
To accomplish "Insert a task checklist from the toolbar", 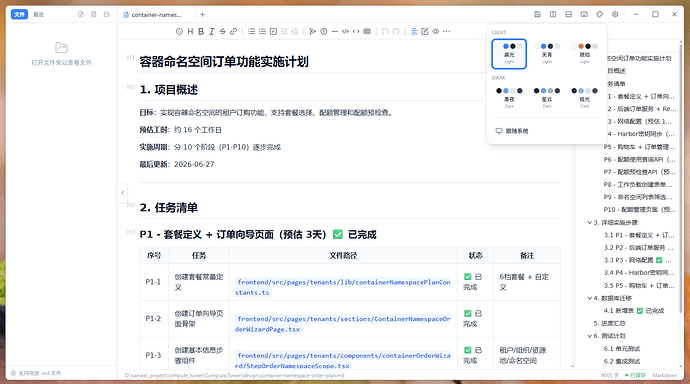I will point(273,31).
